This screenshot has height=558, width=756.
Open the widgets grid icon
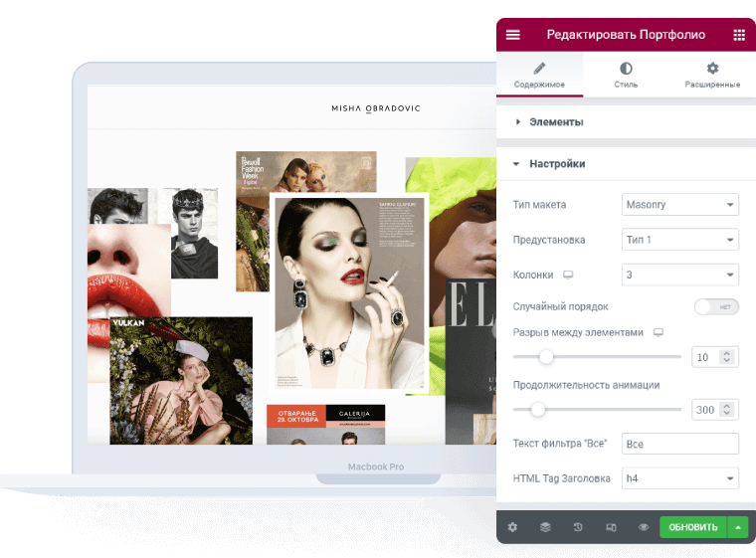[x=739, y=35]
